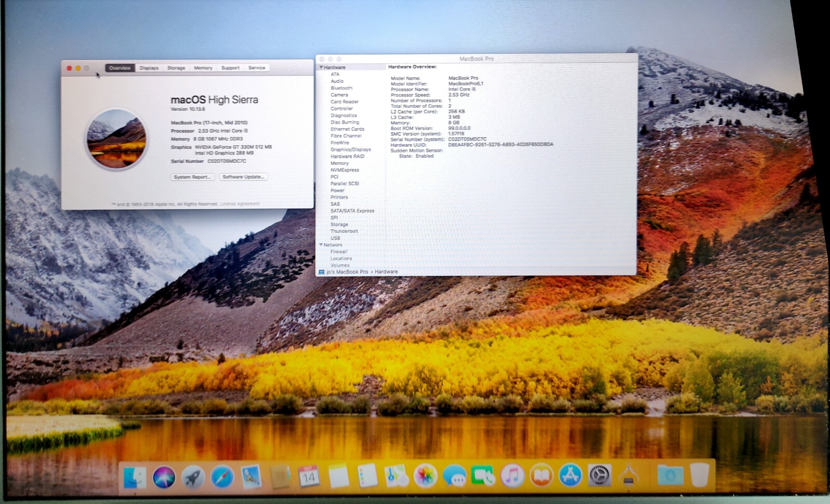Switch to the Displays tab
The image size is (830, 504).
pyautogui.click(x=149, y=68)
